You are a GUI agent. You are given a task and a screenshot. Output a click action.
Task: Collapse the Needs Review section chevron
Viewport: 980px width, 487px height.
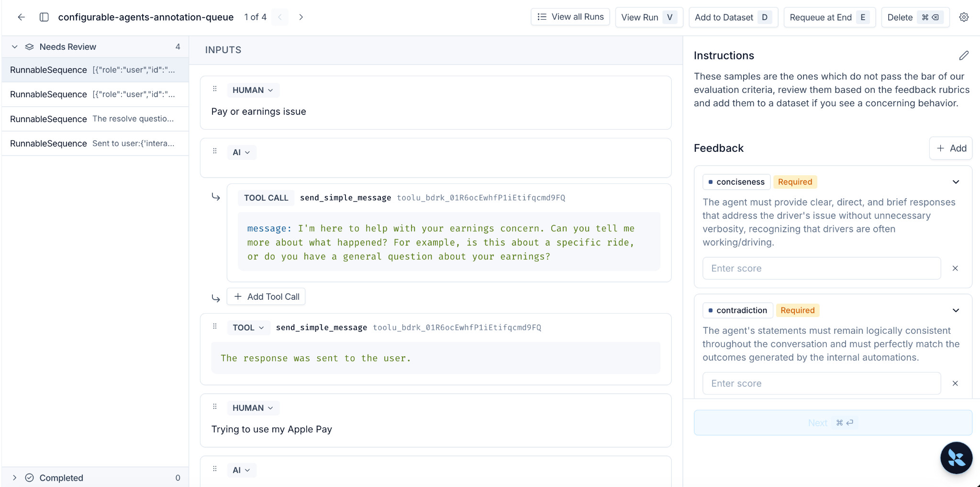pyautogui.click(x=14, y=47)
